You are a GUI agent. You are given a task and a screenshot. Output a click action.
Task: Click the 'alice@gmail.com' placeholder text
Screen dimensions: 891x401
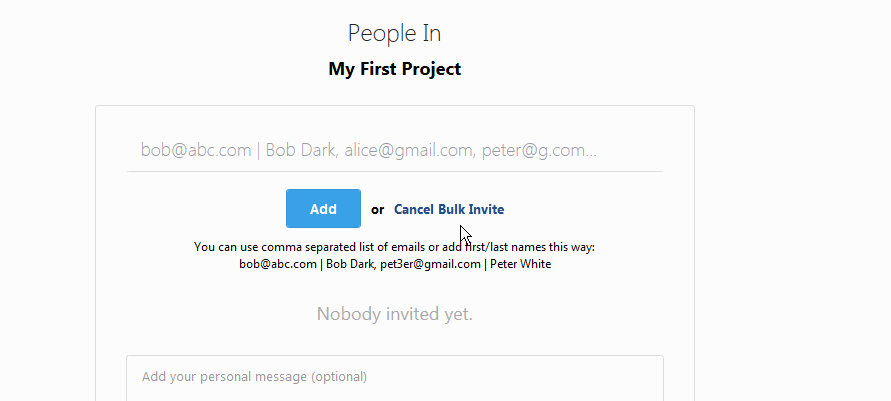[x=410, y=150]
